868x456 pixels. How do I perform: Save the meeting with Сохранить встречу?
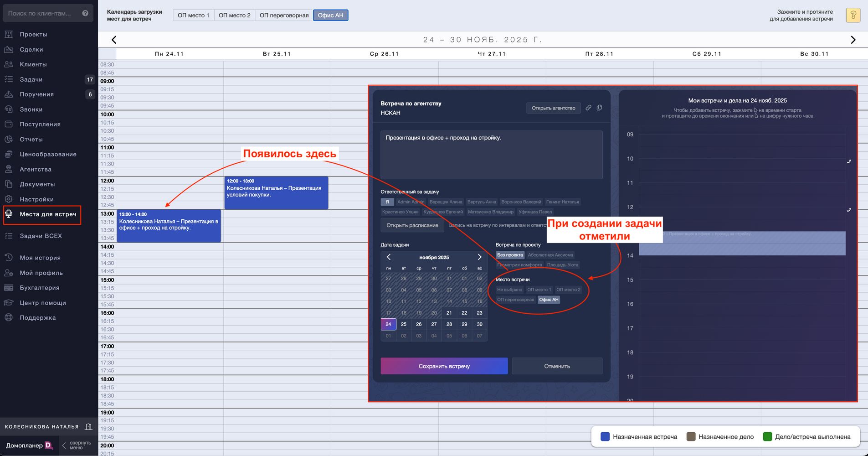click(444, 366)
